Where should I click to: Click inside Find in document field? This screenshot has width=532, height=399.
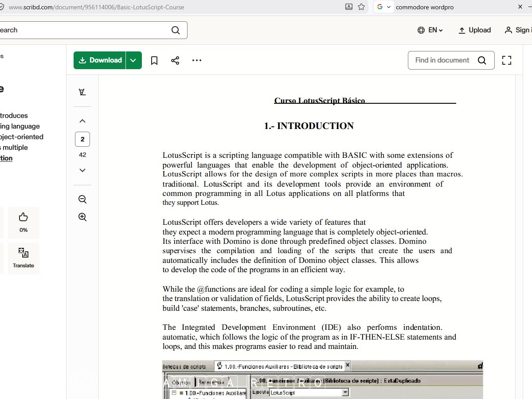pos(442,60)
